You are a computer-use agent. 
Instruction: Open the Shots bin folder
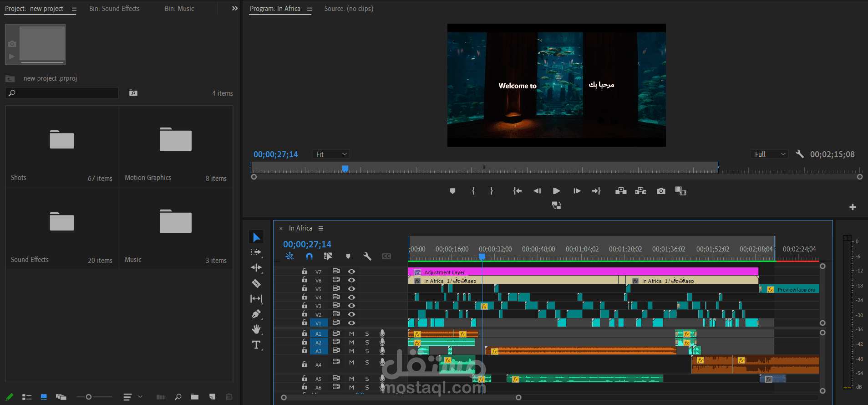pos(62,140)
